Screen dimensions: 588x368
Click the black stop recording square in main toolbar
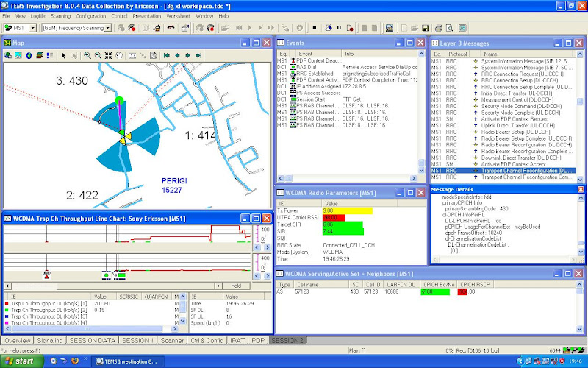[x=315, y=28]
